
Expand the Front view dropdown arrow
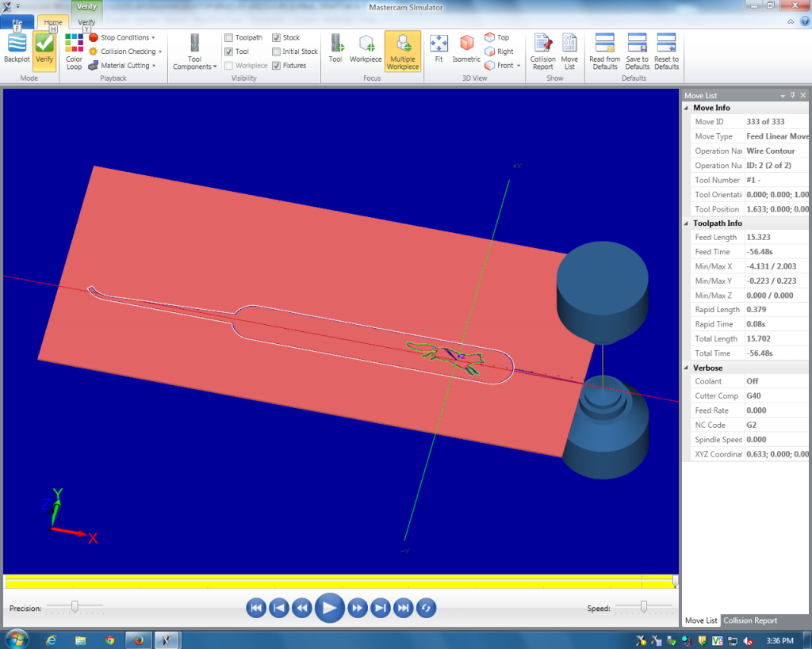tap(519, 66)
